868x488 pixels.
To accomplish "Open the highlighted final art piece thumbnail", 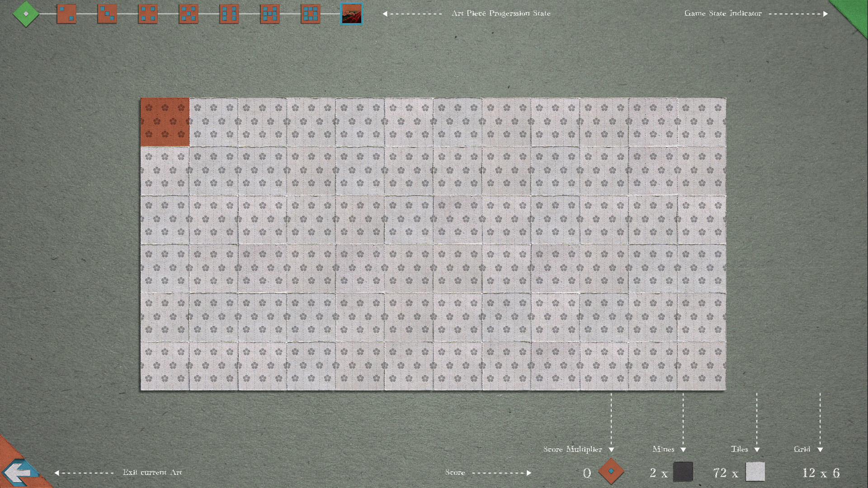I will (351, 14).
